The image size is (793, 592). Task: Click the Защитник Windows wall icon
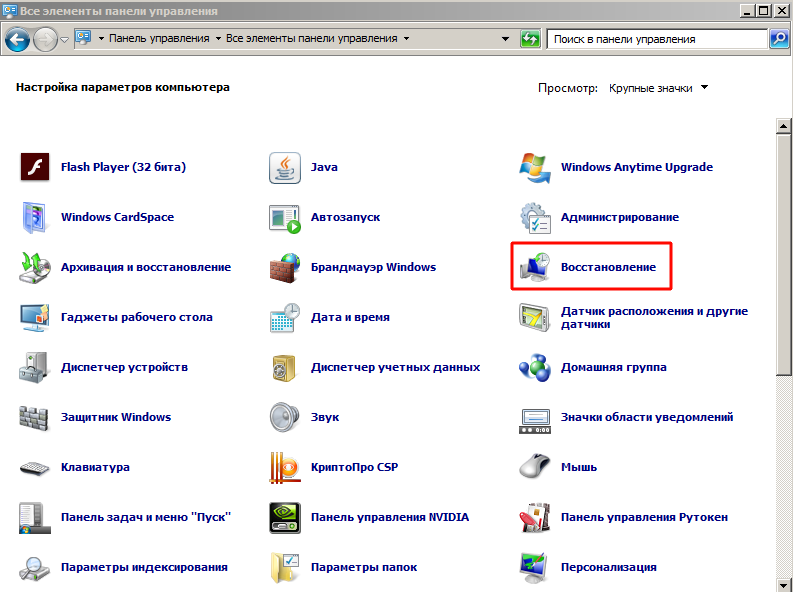(34, 418)
